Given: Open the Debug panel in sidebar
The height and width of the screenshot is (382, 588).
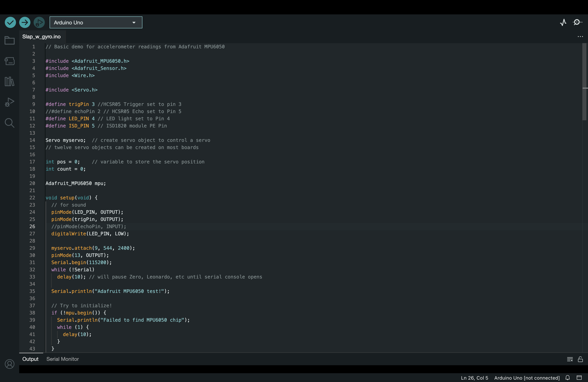Looking at the screenshot, I should [10, 102].
